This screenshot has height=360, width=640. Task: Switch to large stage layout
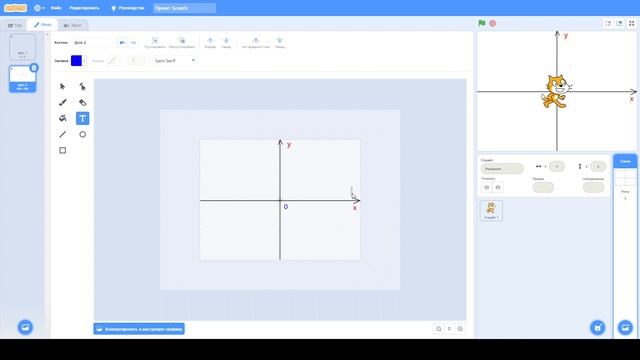coord(619,23)
